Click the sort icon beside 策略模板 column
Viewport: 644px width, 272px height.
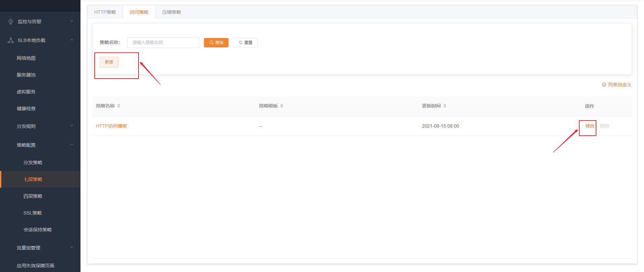coord(282,106)
